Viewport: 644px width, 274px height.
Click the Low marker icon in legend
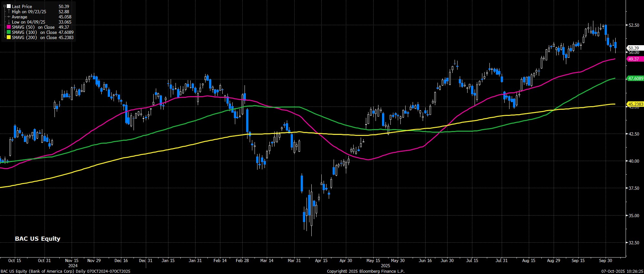click(x=9, y=22)
